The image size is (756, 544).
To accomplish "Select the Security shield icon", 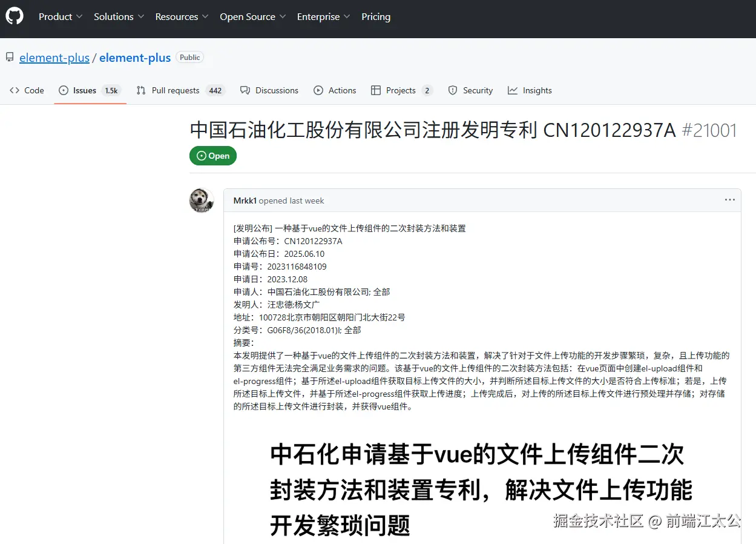I will click(x=453, y=90).
